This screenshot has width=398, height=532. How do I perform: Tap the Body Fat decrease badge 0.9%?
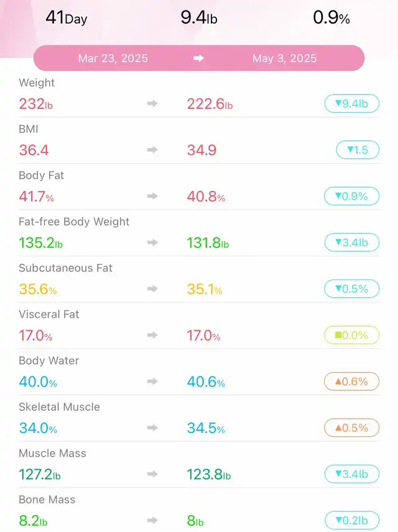click(351, 196)
